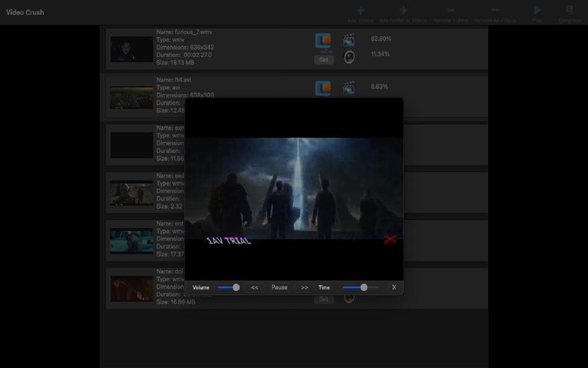Click the 8.63% compression value

click(379, 86)
